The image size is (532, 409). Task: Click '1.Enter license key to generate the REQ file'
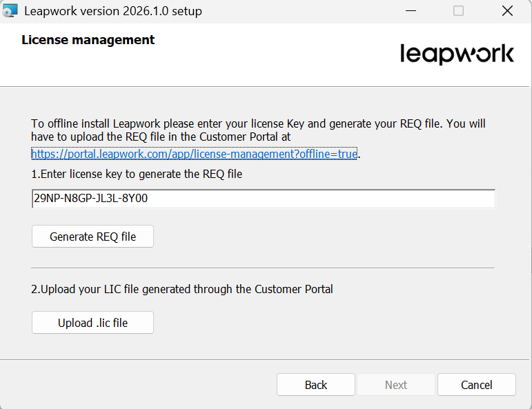137,174
